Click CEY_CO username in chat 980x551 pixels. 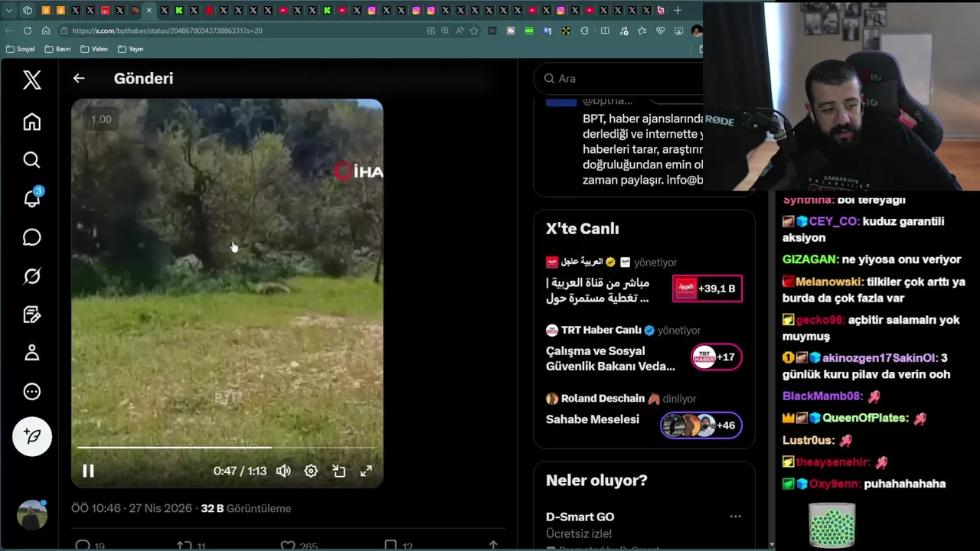pyautogui.click(x=834, y=221)
